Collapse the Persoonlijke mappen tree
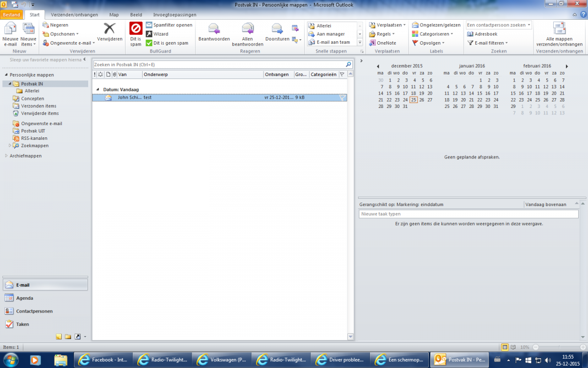This screenshot has width=588, height=368. coord(6,75)
